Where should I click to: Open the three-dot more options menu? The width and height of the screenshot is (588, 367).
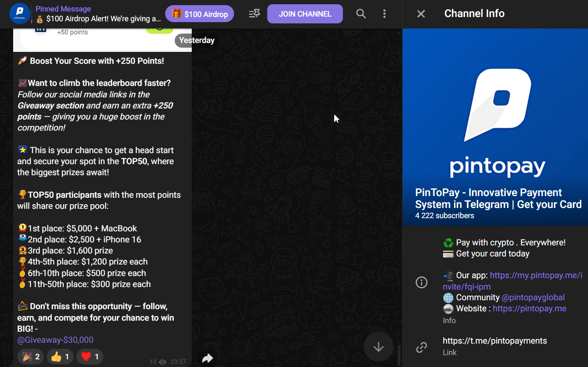click(x=384, y=14)
